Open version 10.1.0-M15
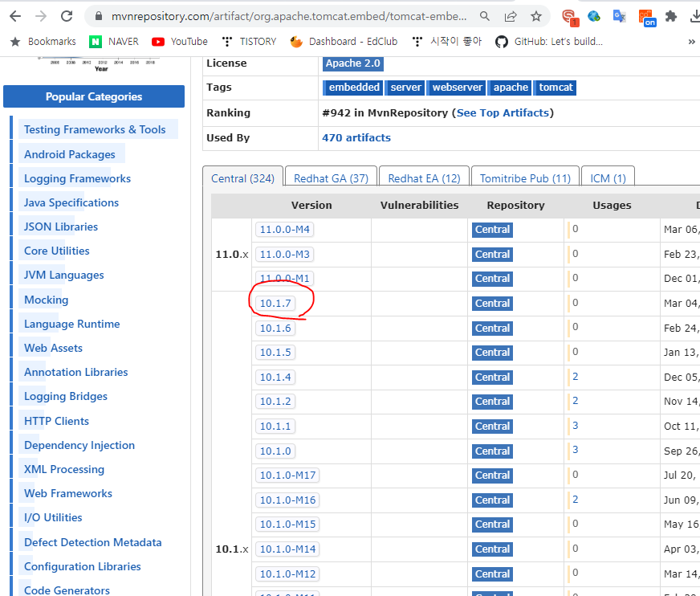700x596 pixels. (x=287, y=525)
